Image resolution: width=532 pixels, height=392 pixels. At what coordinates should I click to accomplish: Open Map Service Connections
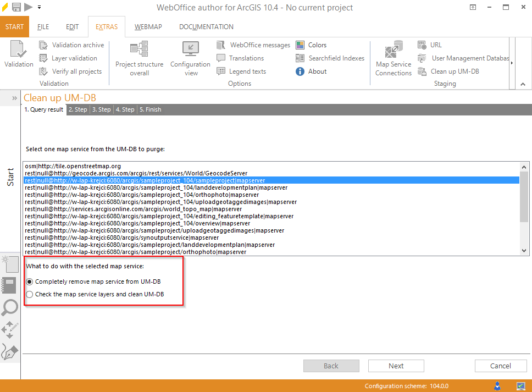393,58
